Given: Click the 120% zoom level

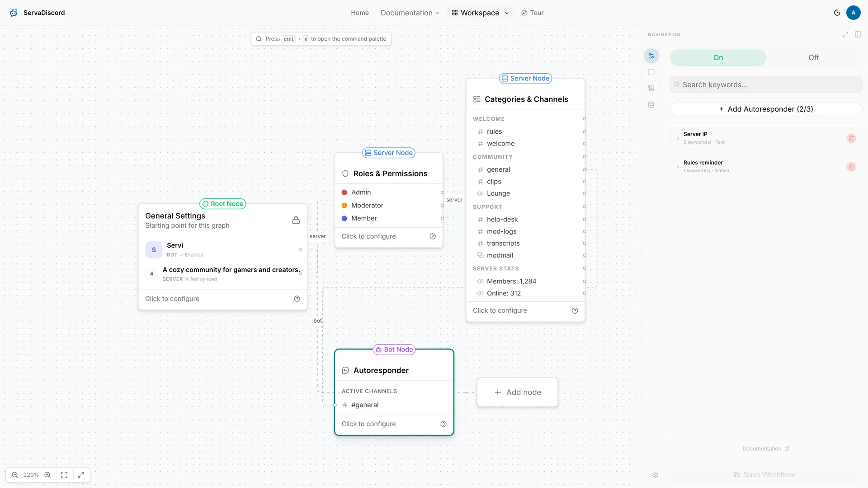Looking at the screenshot, I should (x=31, y=475).
